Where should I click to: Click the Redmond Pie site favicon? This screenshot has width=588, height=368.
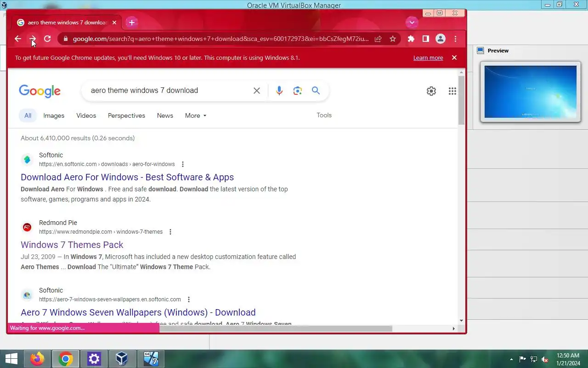(27, 227)
